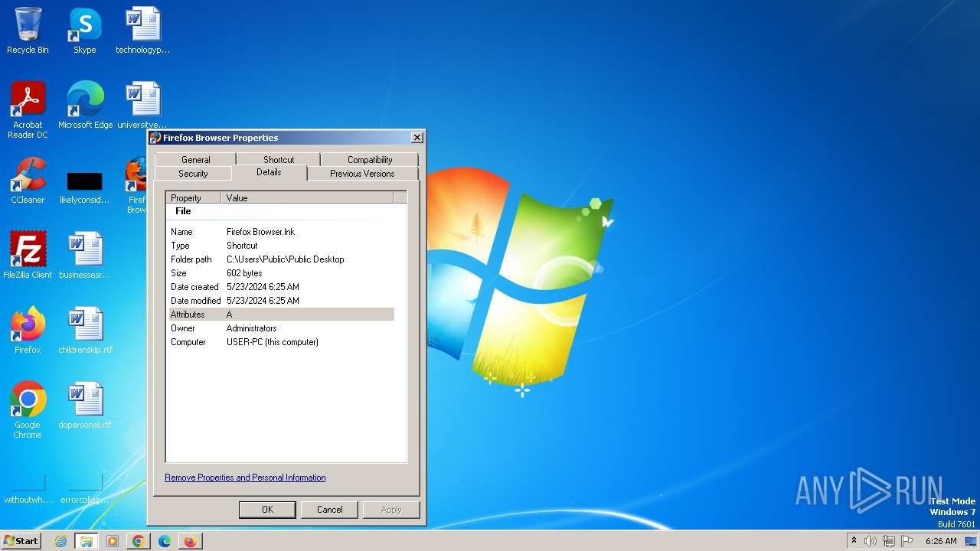Image resolution: width=980 pixels, height=551 pixels.
Task: Switch to the Security tab
Action: click(x=193, y=174)
